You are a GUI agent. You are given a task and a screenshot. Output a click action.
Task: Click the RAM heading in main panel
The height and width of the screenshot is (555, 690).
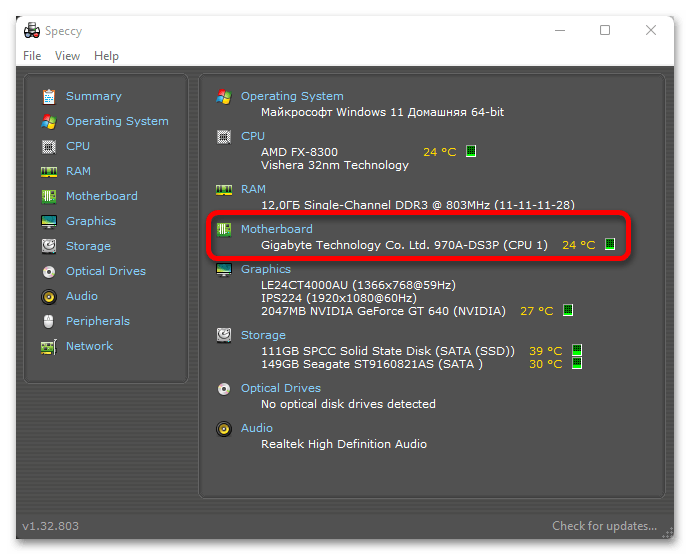[253, 189]
